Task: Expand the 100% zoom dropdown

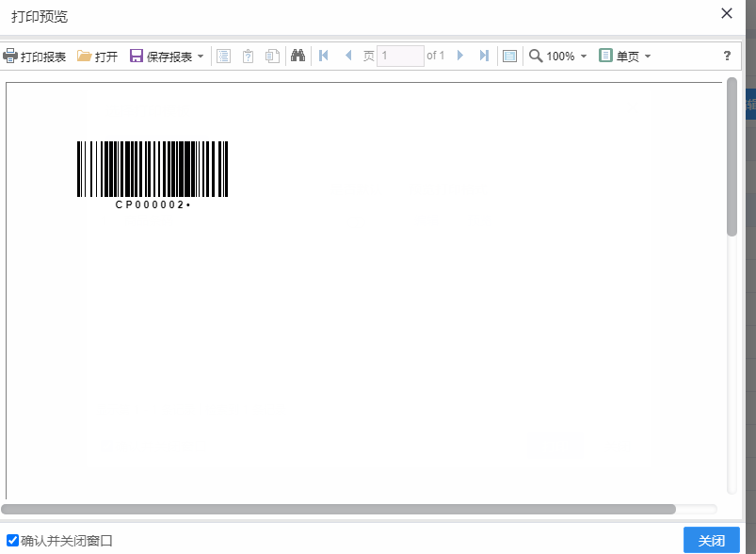Action: [x=584, y=56]
